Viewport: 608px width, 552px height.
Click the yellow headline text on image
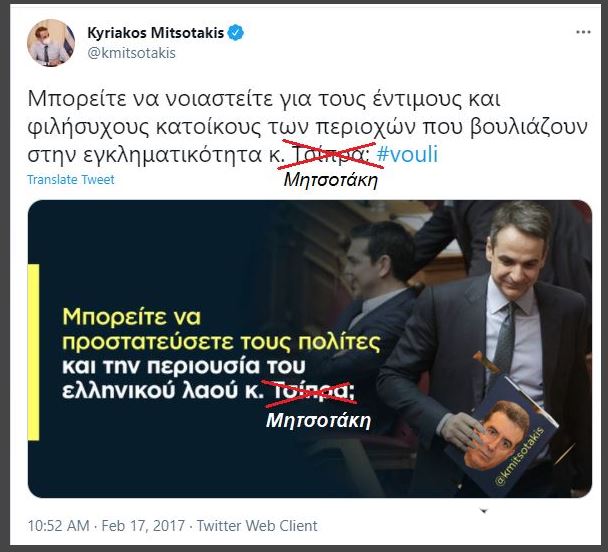pos(221,330)
